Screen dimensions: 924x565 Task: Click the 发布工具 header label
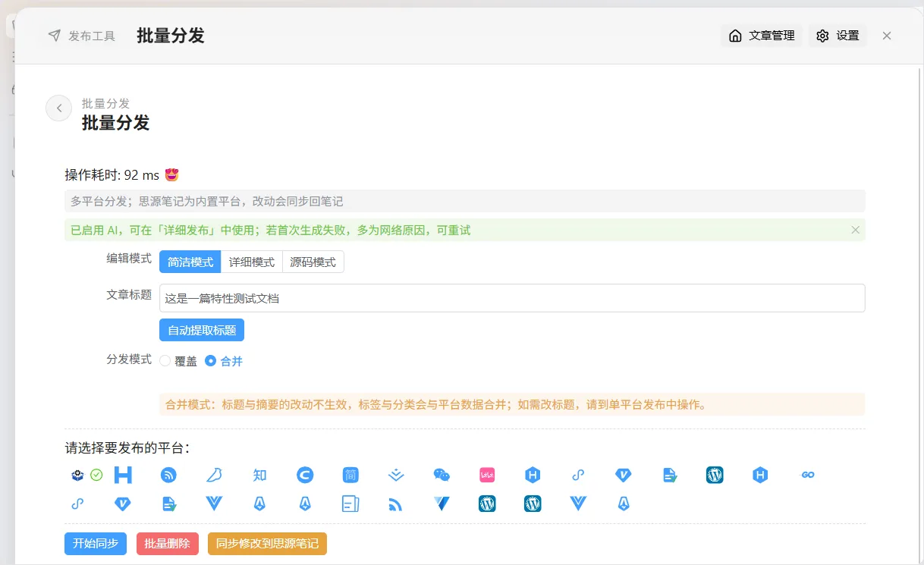pyautogui.click(x=92, y=36)
